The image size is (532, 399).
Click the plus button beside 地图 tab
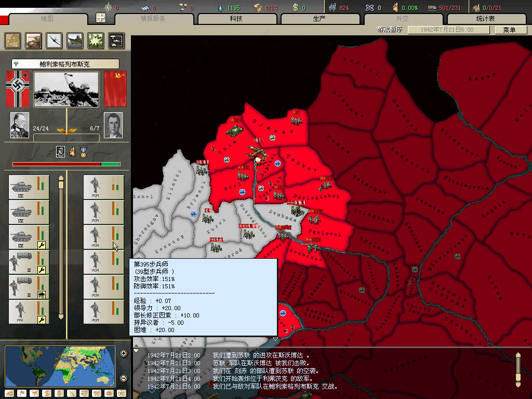(x=101, y=18)
